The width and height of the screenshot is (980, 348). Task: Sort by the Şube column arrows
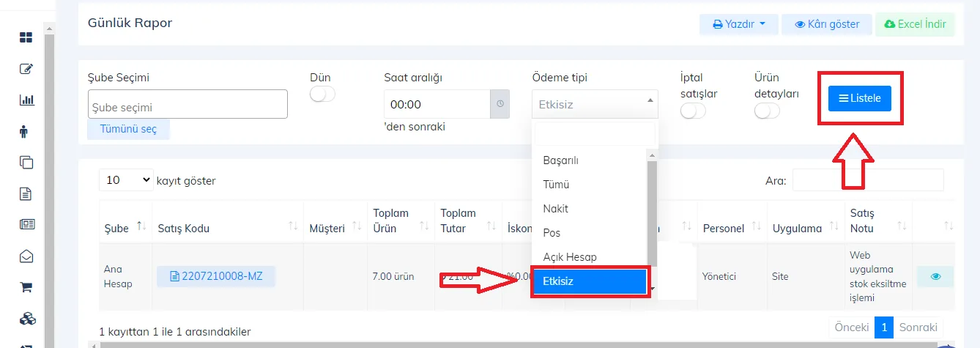tap(142, 227)
